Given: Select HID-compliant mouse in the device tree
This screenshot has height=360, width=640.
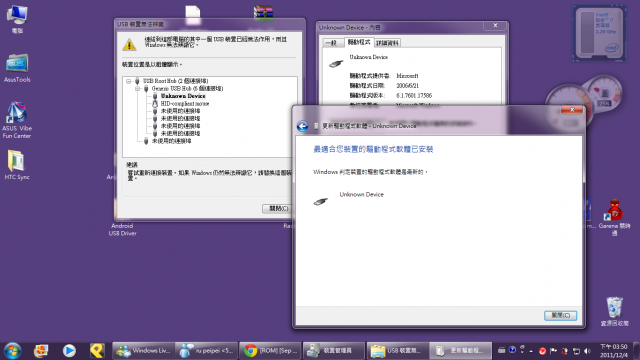Looking at the screenshot, I should [184, 104].
